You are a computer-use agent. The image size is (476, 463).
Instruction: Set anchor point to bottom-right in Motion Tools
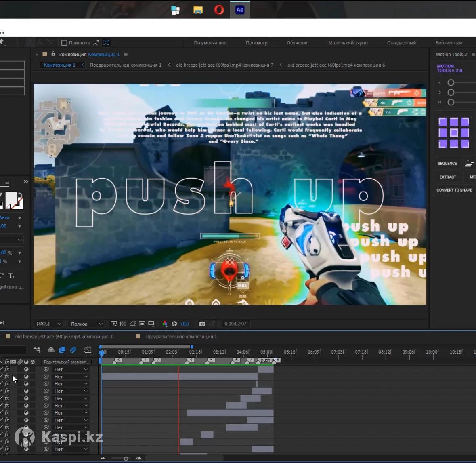465,144
